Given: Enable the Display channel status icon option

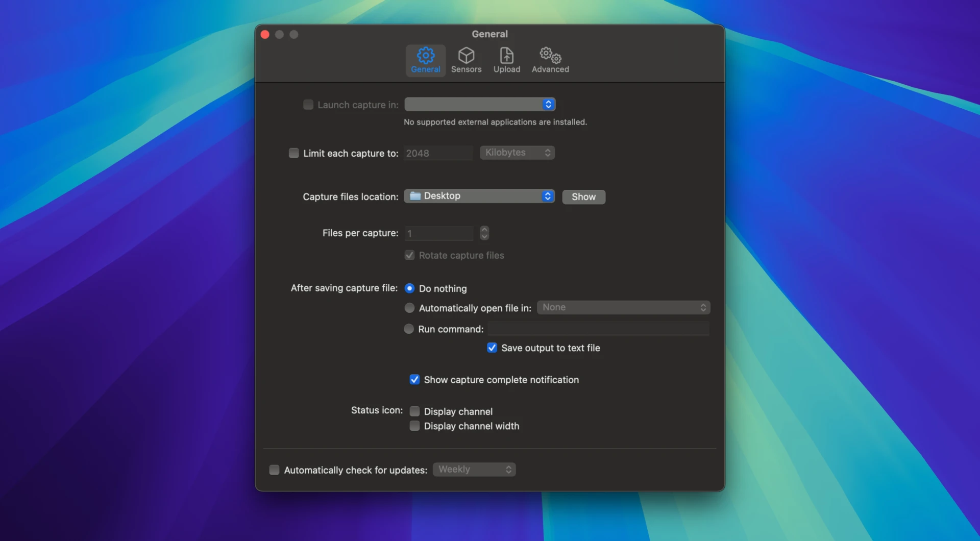Looking at the screenshot, I should pyautogui.click(x=414, y=411).
